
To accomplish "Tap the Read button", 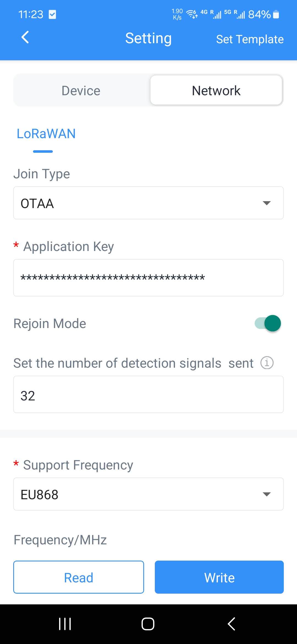I will tap(79, 577).
